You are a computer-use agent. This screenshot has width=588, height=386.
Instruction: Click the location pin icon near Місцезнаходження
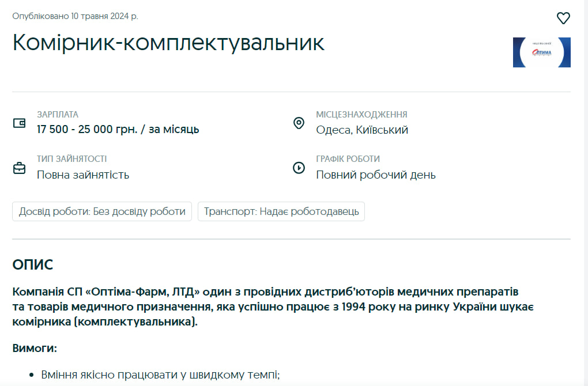[298, 123]
